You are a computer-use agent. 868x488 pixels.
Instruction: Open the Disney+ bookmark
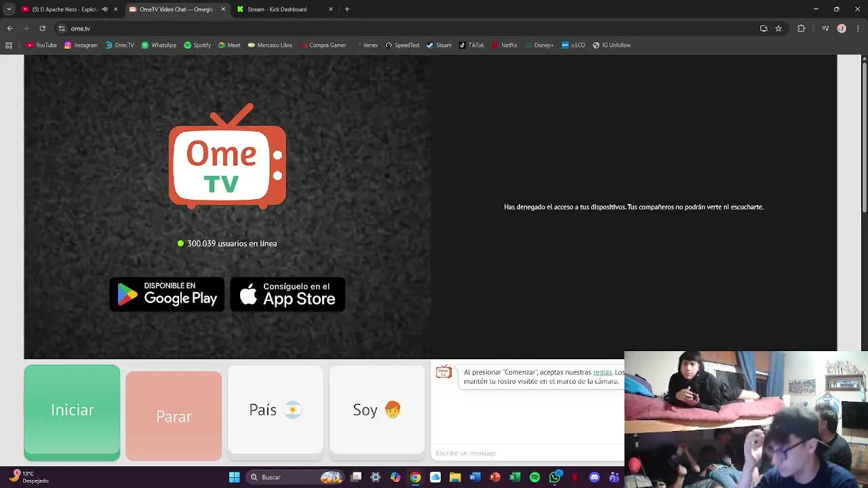tap(539, 45)
